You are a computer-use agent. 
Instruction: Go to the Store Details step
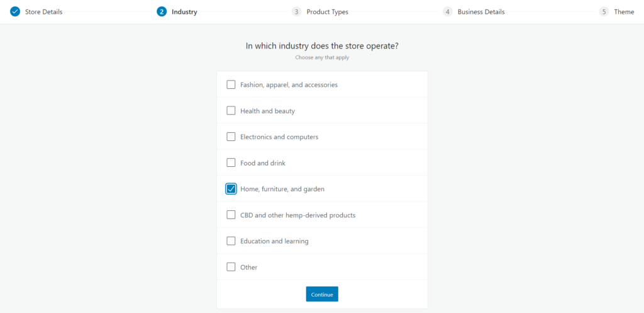[x=43, y=12]
